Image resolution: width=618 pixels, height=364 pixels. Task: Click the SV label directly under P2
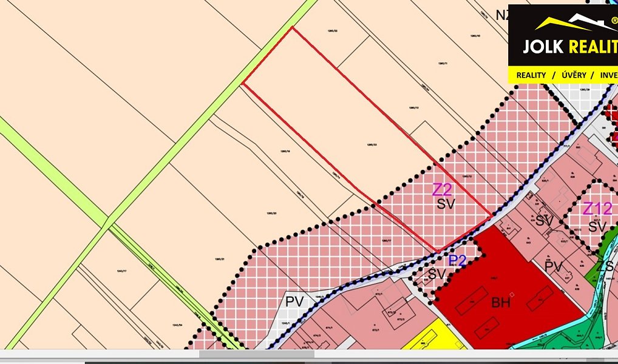pos(436,274)
